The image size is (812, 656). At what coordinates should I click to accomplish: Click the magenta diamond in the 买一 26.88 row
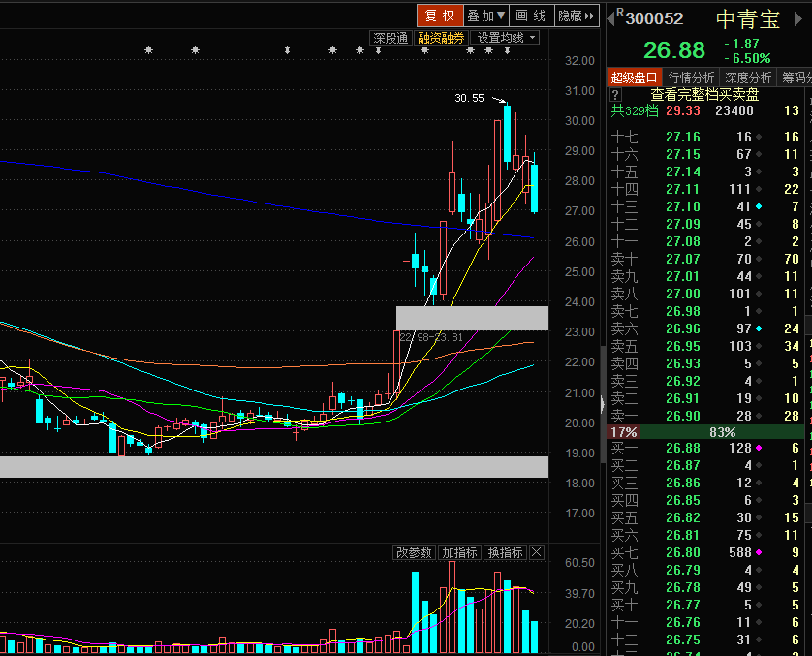click(x=759, y=448)
